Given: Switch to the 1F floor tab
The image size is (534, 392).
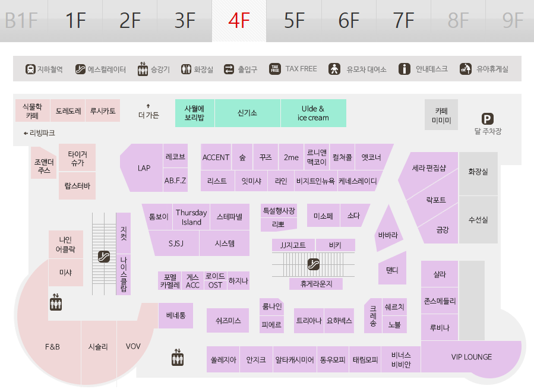Looking at the screenshot, I should 75,21.
